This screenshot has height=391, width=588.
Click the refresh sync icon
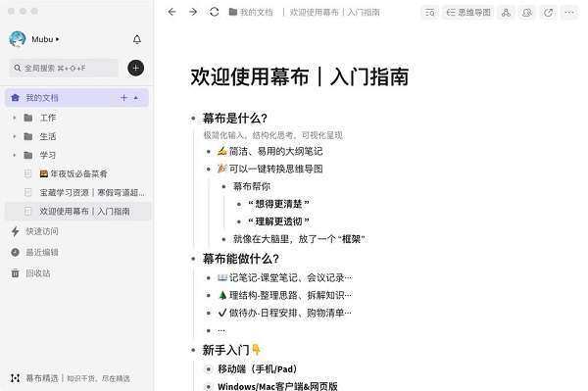coord(214,12)
